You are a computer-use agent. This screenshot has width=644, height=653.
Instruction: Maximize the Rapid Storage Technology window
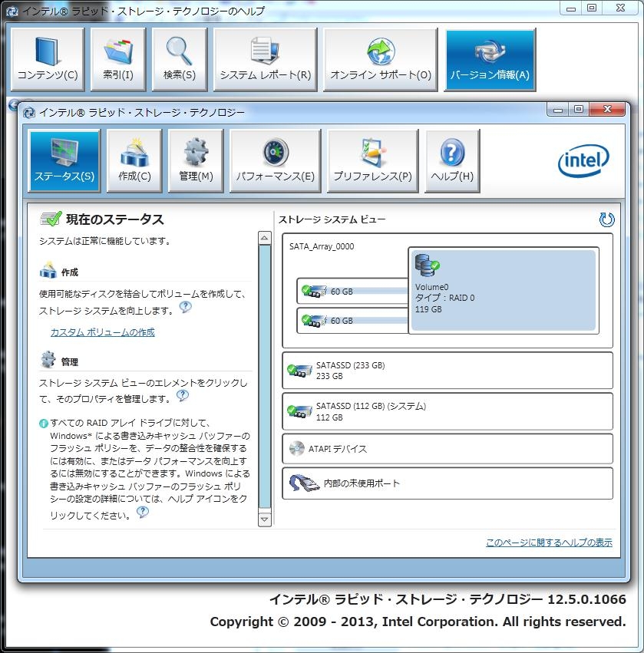point(579,110)
